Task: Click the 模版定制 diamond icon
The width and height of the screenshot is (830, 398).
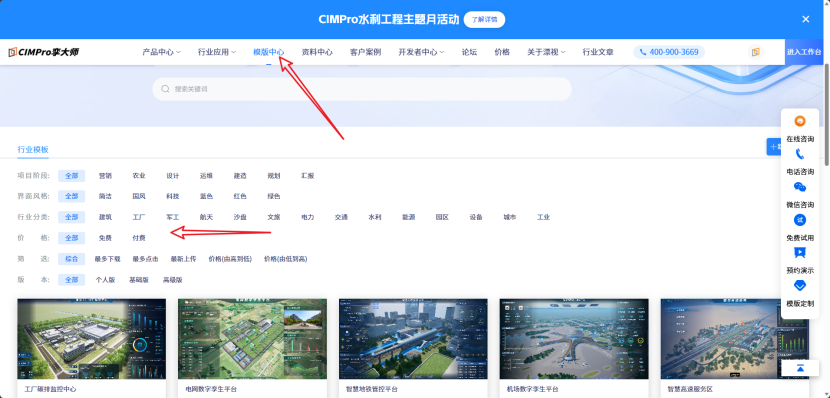Action: (800, 286)
